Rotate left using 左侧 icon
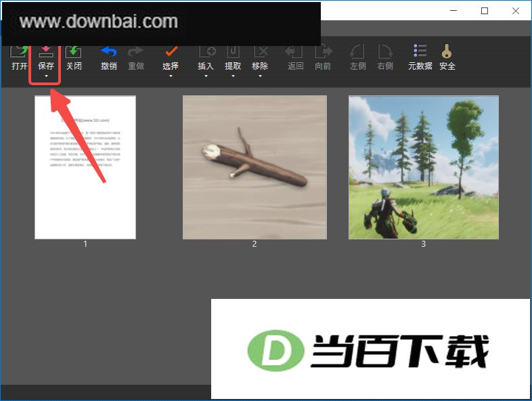 pyautogui.click(x=357, y=51)
